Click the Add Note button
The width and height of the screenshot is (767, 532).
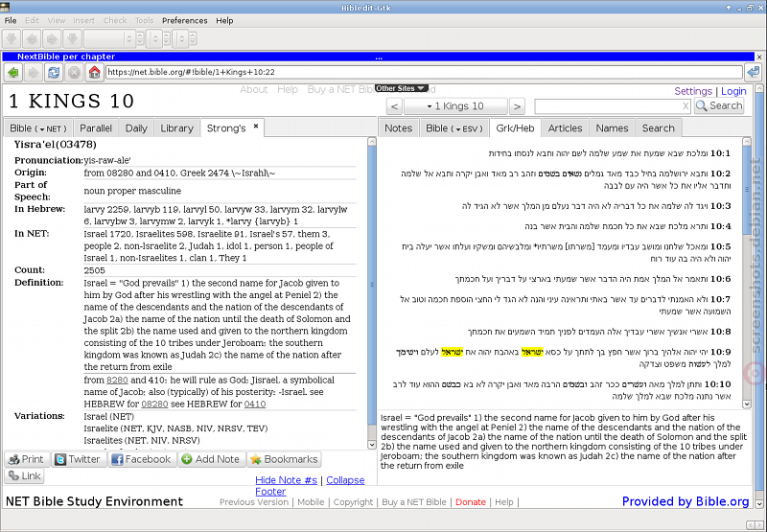(211, 459)
